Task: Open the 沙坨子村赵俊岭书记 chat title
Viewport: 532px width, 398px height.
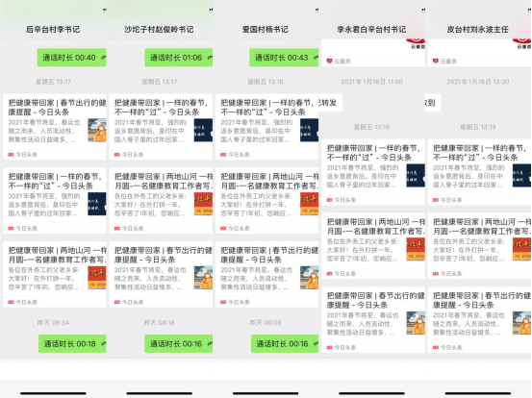Action: tap(159, 30)
